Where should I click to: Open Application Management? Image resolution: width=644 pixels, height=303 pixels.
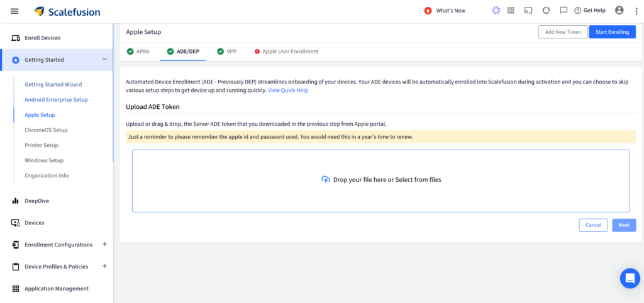(57, 289)
